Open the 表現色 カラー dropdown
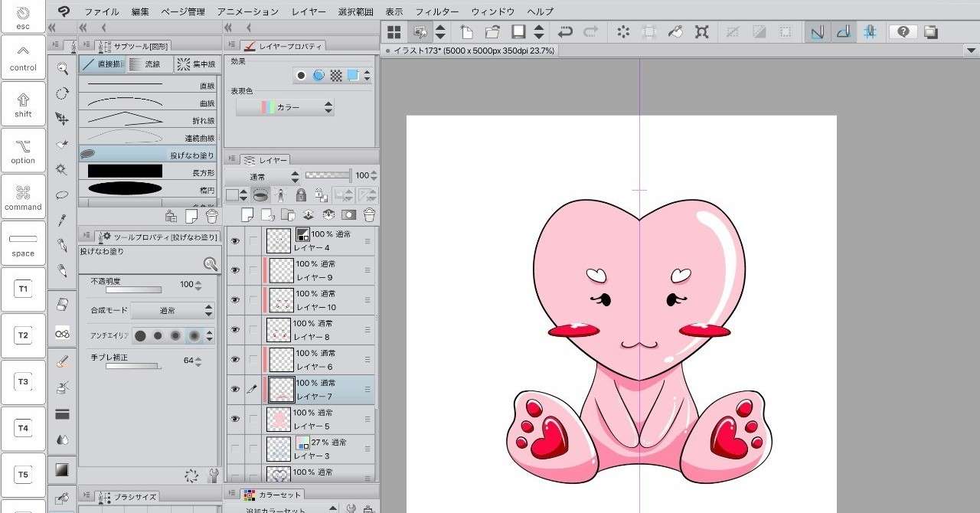 285,107
